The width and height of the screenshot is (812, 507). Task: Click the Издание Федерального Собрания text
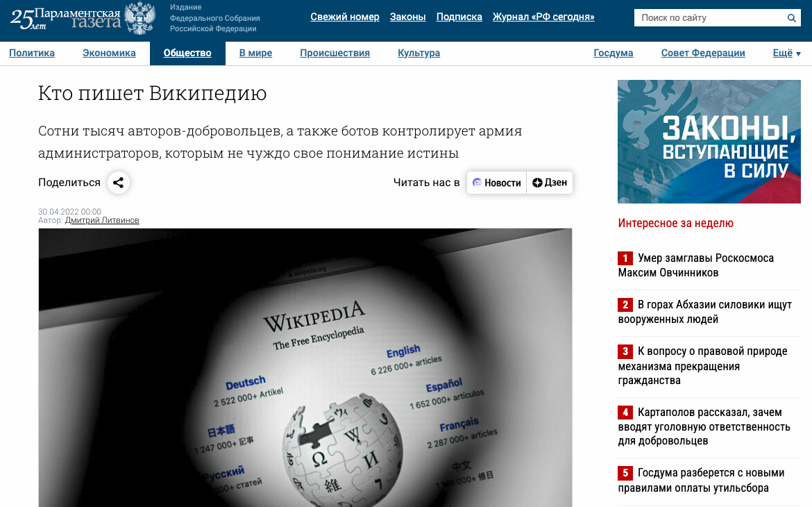pos(215,18)
